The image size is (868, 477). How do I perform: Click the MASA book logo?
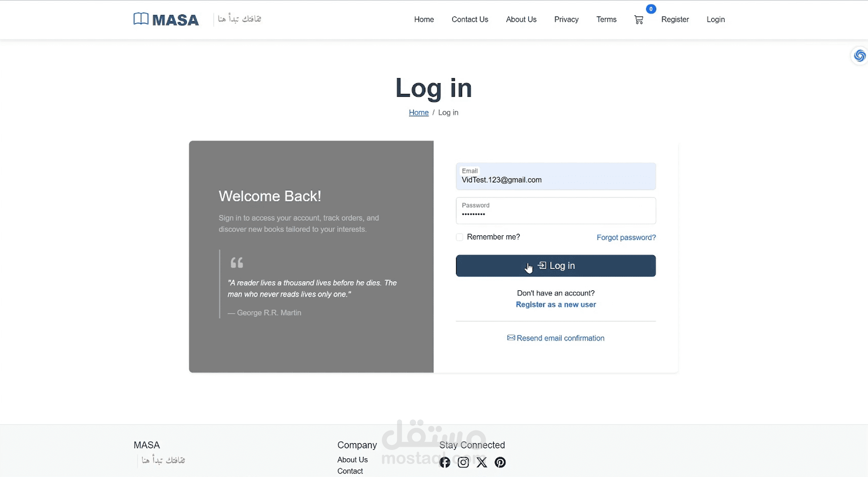tap(166, 19)
